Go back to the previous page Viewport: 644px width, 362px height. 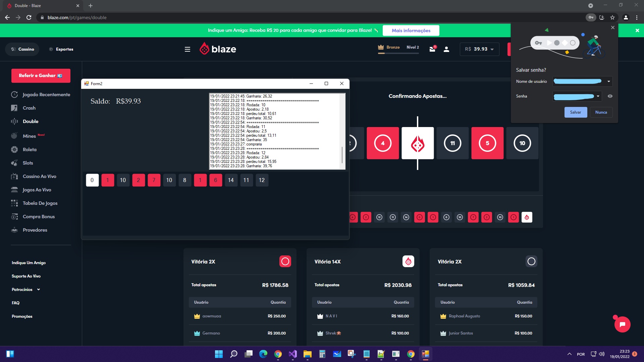7,17
